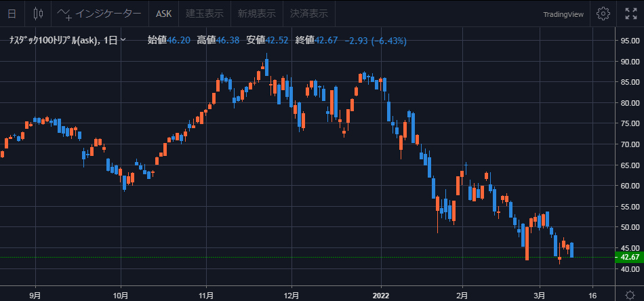Click the 95.00 price axis label
This screenshot has width=644, height=301.
[x=629, y=41]
